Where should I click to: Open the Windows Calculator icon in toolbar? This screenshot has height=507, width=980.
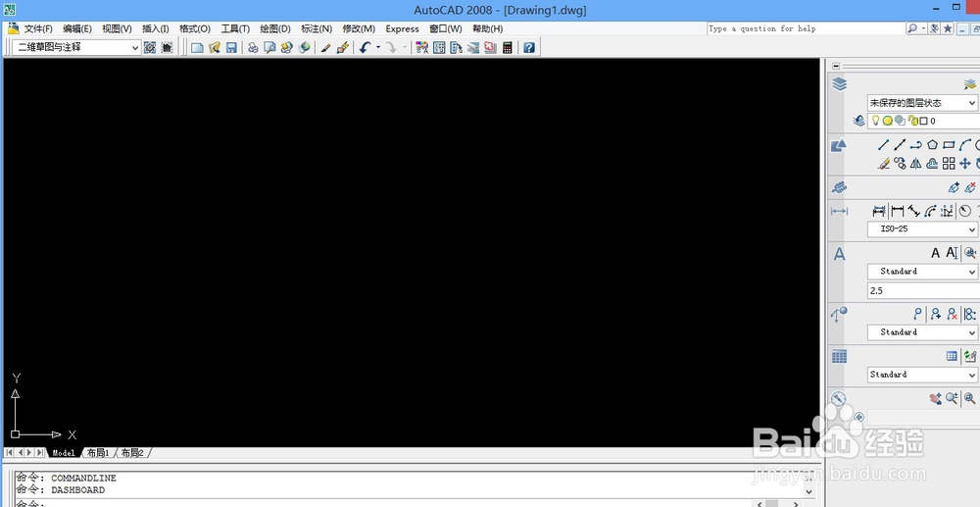coord(508,47)
